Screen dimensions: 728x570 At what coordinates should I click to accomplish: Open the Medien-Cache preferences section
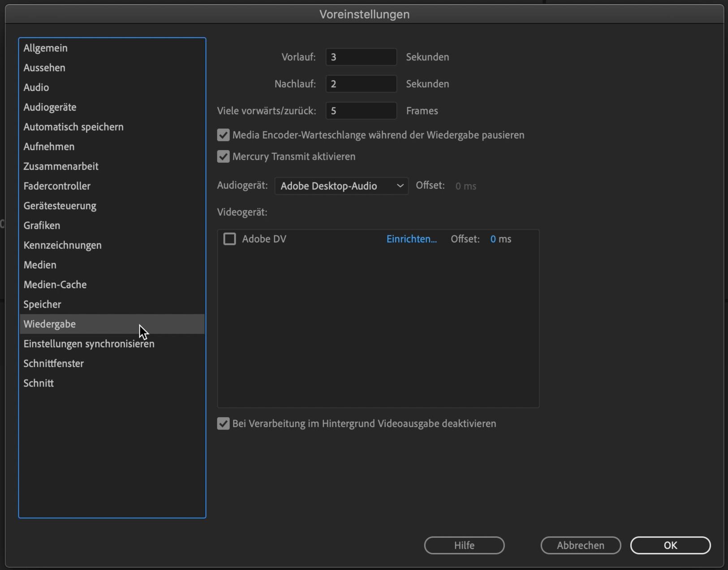55,285
